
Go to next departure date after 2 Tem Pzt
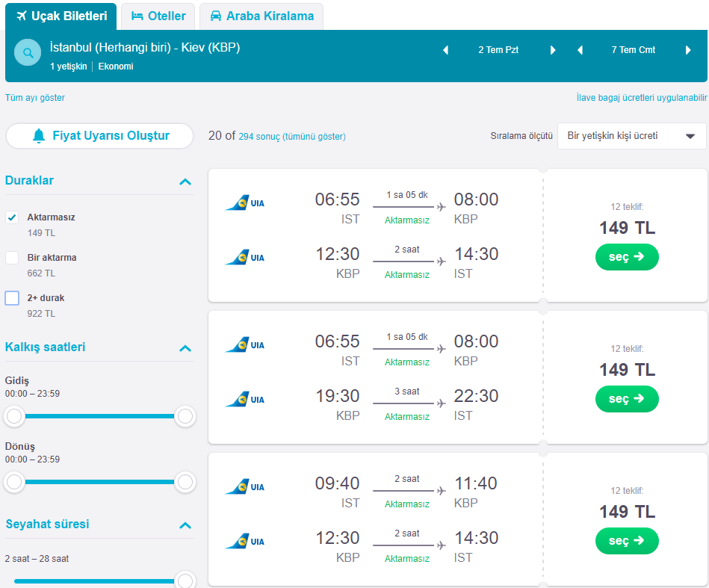tap(553, 50)
